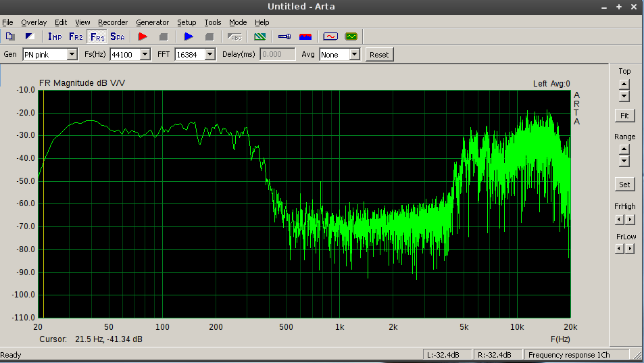The width and height of the screenshot is (644, 363).
Task: Click the Top down arrow
Action: click(624, 96)
